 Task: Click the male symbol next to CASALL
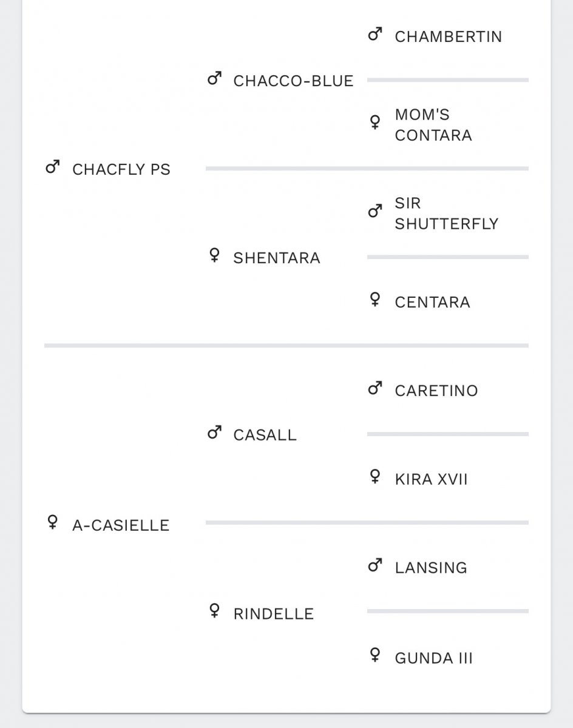pyautogui.click(x=214, y=433)
